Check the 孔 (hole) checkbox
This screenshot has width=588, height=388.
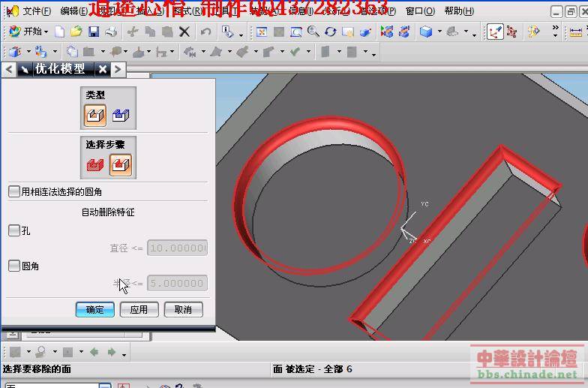14,231
